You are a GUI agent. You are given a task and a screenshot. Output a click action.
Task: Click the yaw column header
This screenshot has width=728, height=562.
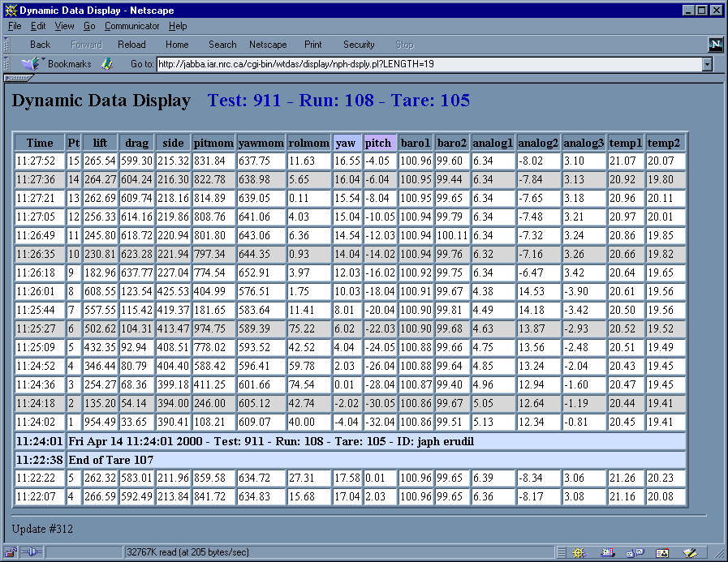click(346, 143)
